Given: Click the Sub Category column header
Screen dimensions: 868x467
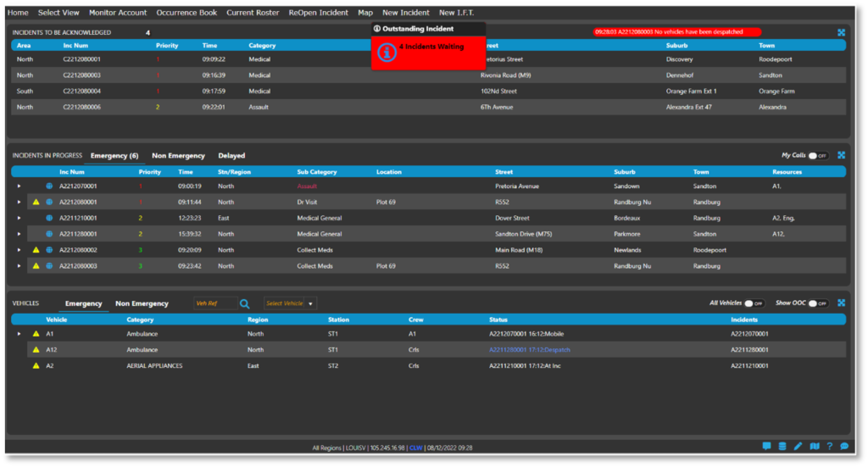Looking at the screenshot, I should tap(317, 172).
